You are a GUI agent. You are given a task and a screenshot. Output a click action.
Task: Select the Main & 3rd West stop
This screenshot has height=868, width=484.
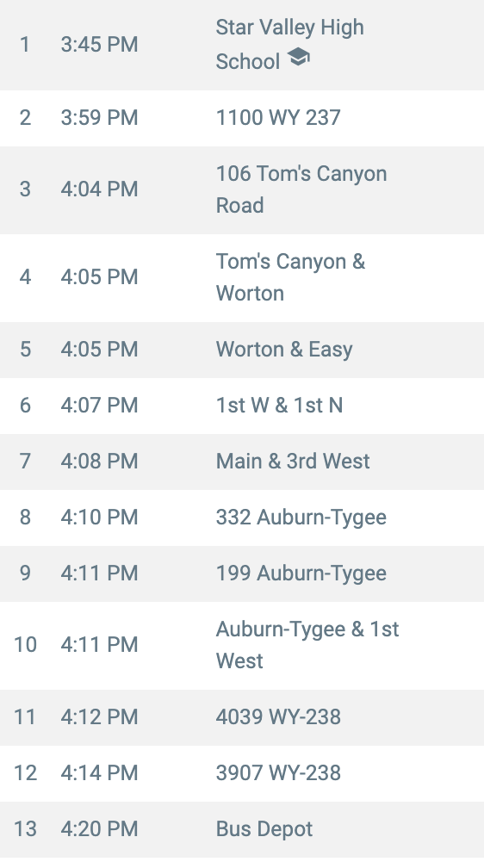pos(242,462)
